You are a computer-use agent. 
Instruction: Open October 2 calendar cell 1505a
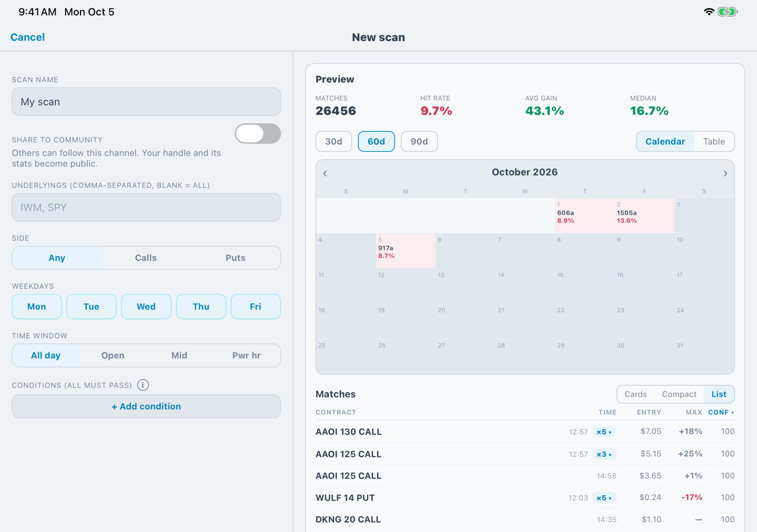[645, 216]
